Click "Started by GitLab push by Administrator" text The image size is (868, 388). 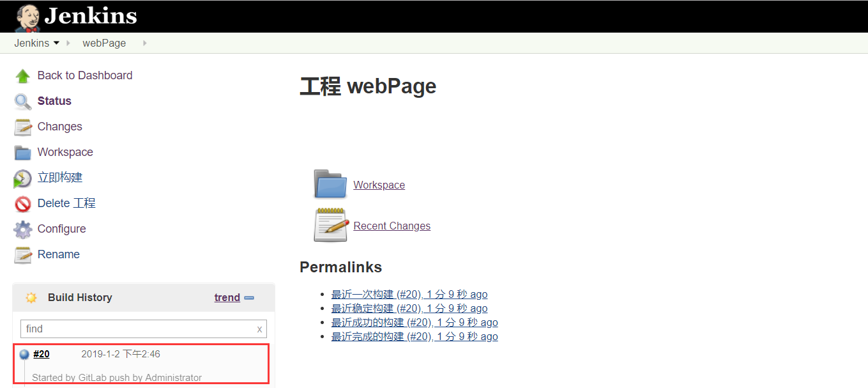tap(117, 378)
